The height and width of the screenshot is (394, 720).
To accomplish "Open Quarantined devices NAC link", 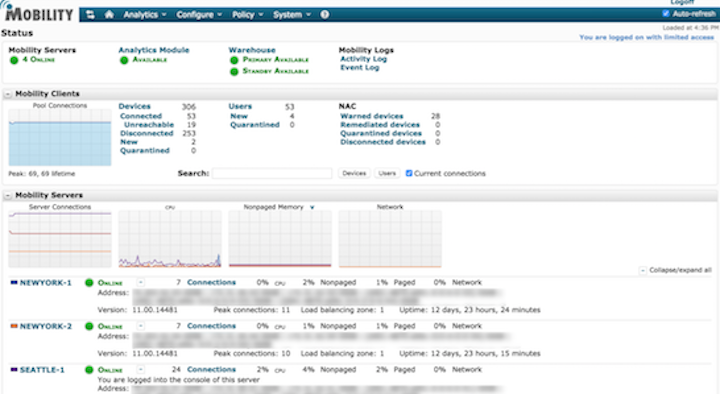I will [x=381, y=134].
